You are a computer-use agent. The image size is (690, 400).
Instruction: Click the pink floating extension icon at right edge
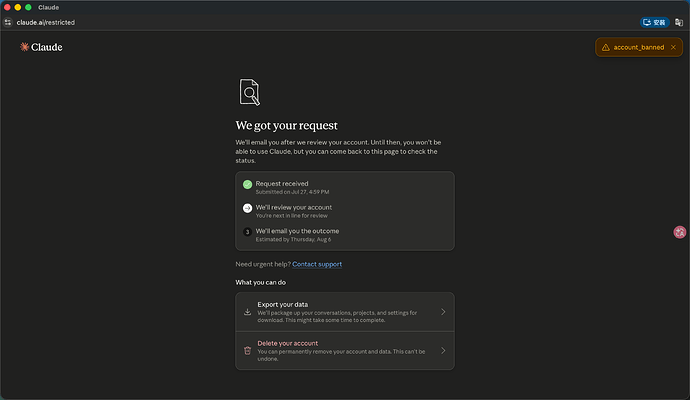[680, 232]
